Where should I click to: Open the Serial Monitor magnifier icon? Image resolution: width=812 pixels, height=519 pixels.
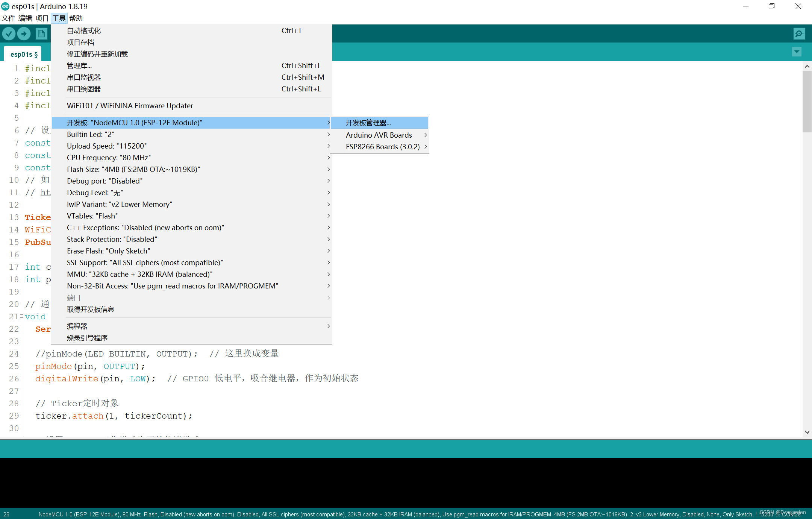click(799, 34)
